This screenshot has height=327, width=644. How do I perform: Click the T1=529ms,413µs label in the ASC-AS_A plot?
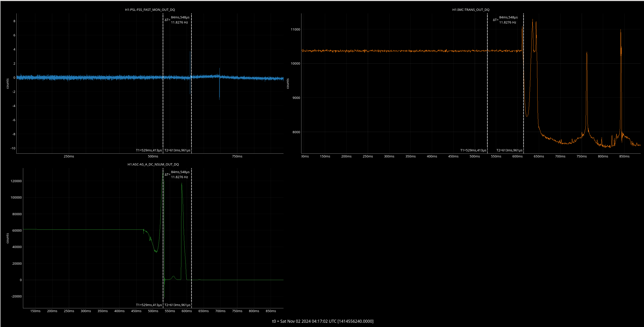tap(149, 305)
